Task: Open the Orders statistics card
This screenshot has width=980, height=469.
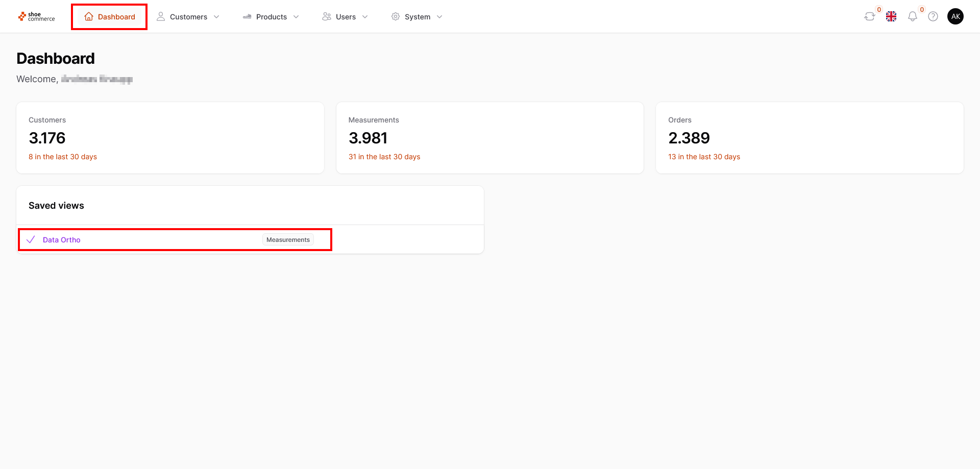Action: pos(809,138)
